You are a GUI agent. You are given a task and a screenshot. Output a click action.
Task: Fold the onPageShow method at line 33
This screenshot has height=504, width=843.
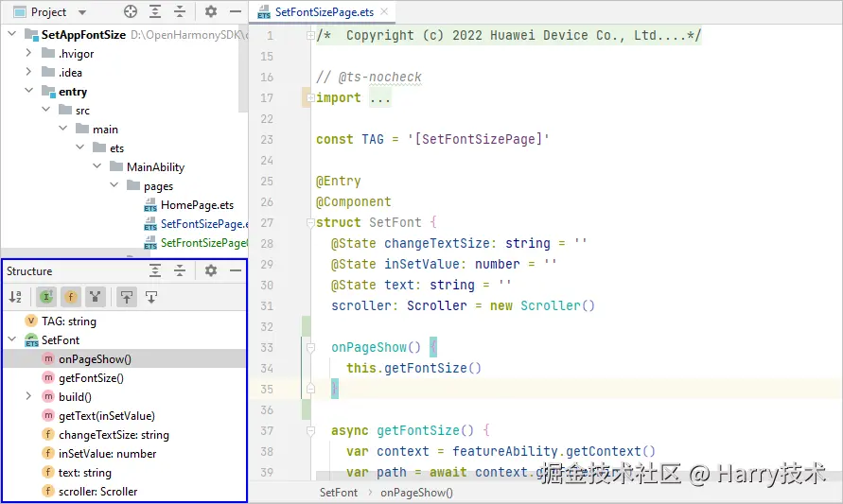(x=310, y=348)
